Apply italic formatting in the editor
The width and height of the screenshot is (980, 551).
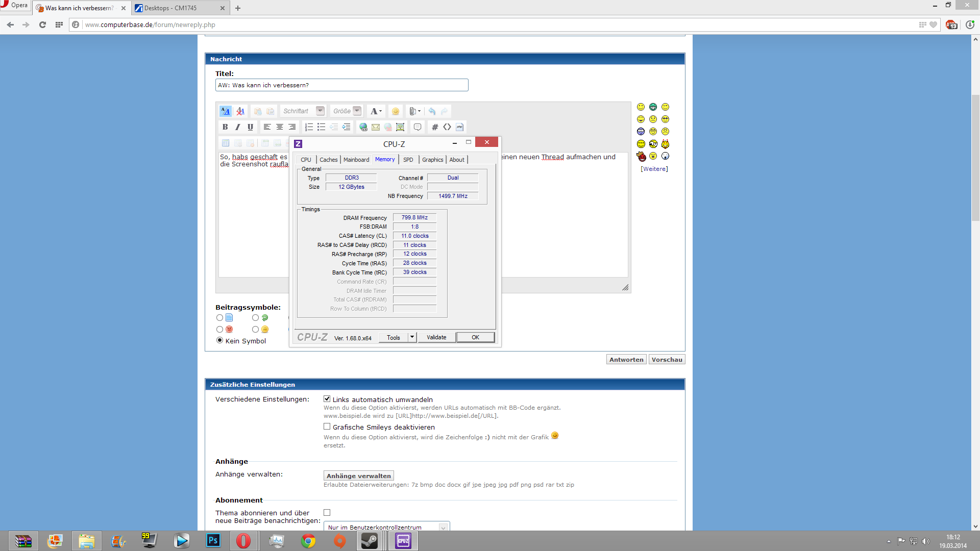pos(237,127)
